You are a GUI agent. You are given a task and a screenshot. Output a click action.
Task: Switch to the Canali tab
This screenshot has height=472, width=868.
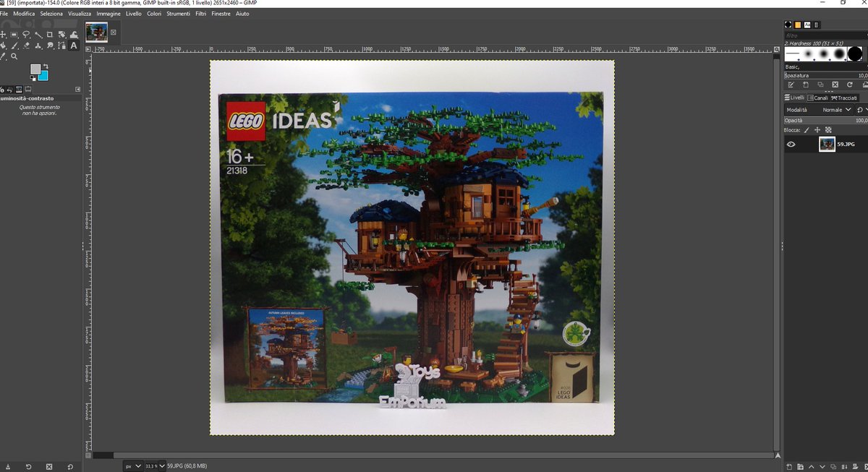pos(817,98)
